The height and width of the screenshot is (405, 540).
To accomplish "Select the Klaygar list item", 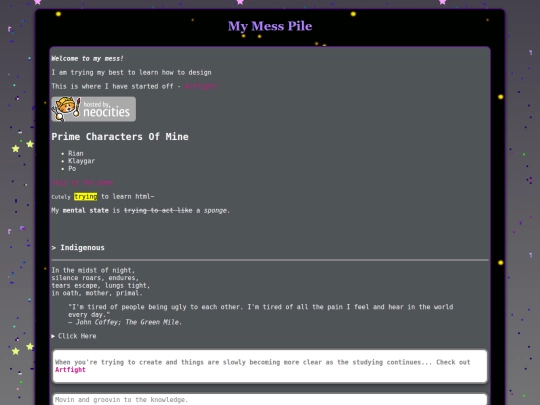I will pos(81,161).
